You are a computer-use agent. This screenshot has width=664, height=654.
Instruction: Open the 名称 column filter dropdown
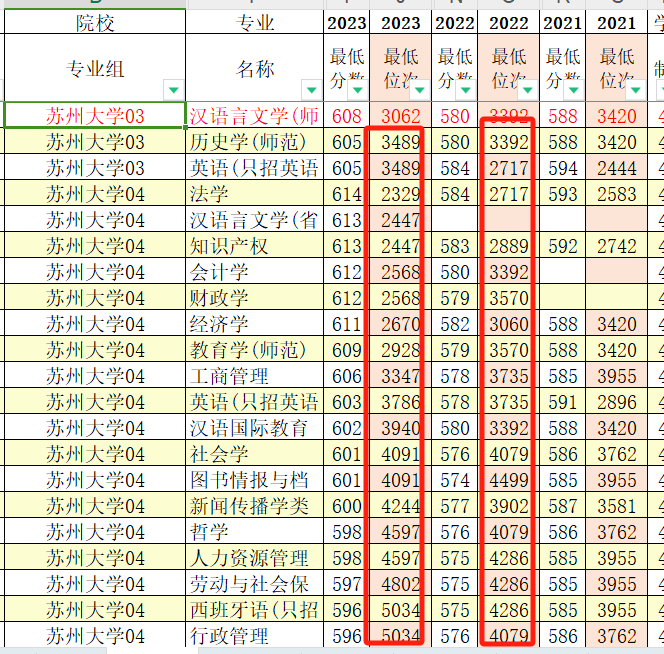coord(312,89)
